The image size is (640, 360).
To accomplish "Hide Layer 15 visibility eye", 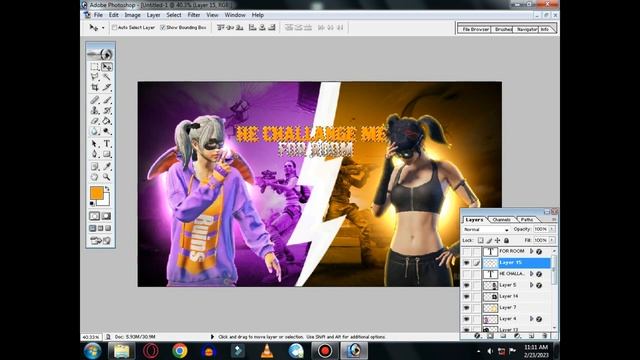I will click(467, 263).
